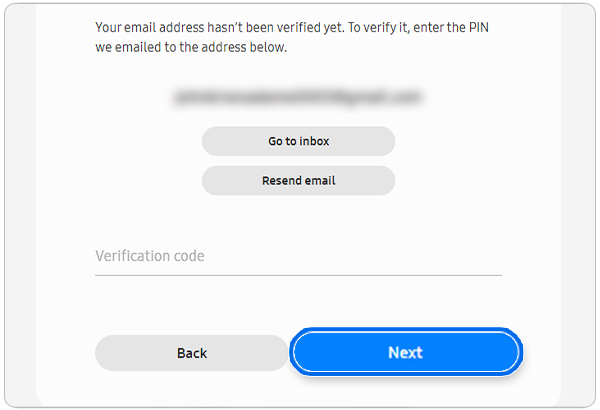Image resolution: width=600 pixels, height=410 pixels.
Task: Click the Go to inbox button
Action: point(298,141)
